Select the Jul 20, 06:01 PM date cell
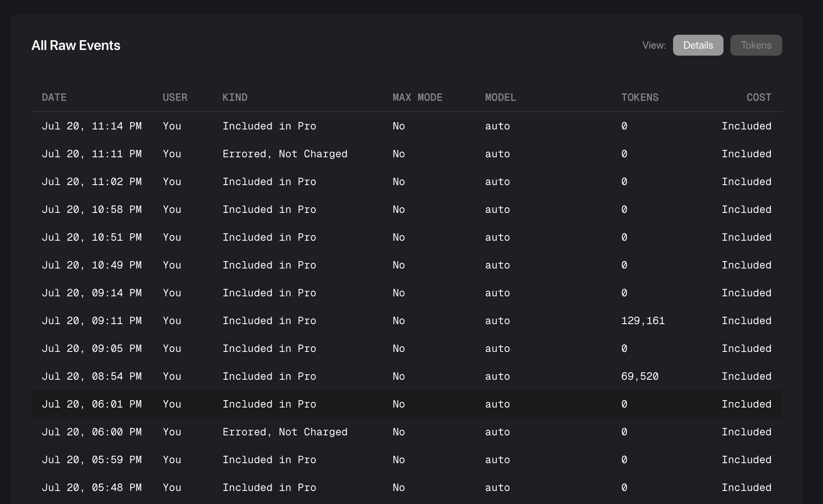This screenshot has width=823, height=504. pos(92,404)
